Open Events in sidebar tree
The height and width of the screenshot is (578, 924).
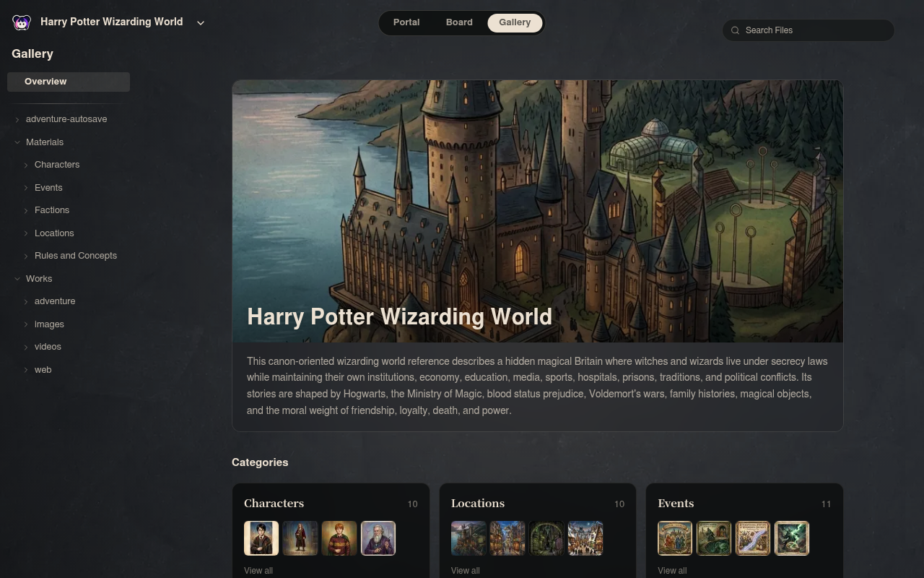click(x=48, y=188)
